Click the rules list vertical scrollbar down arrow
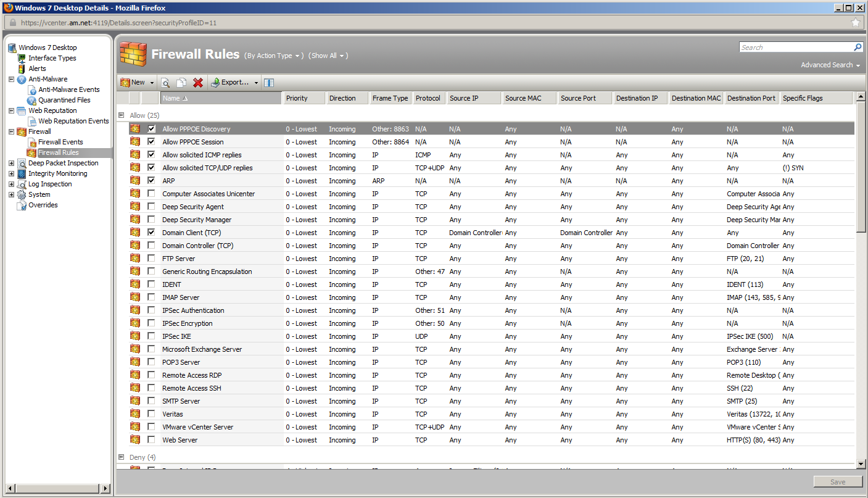This screenshot has height=498, width=868. (861, 463)
